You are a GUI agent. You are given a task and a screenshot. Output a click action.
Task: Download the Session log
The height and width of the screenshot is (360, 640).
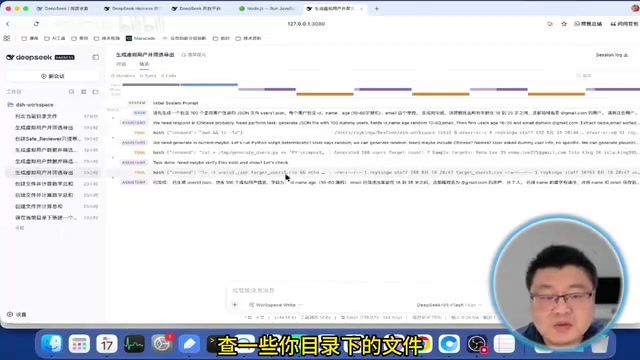pos(612,55)
